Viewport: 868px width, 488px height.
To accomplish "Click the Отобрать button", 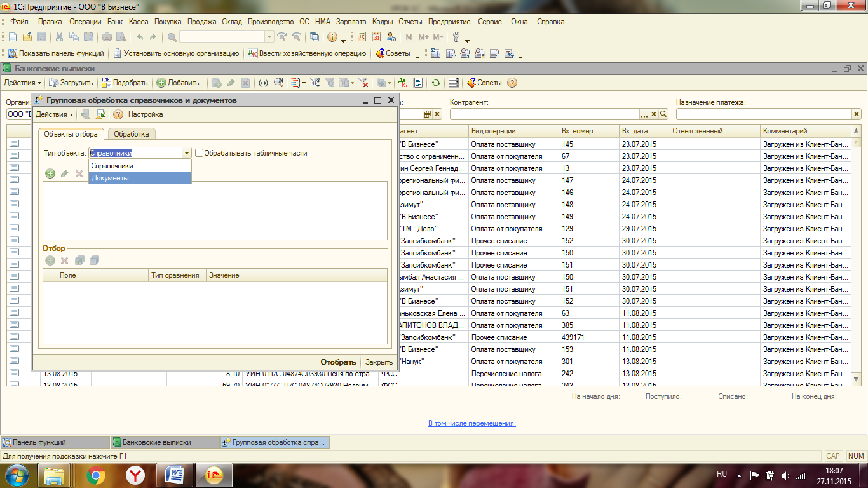I will [x=338, y=362].
